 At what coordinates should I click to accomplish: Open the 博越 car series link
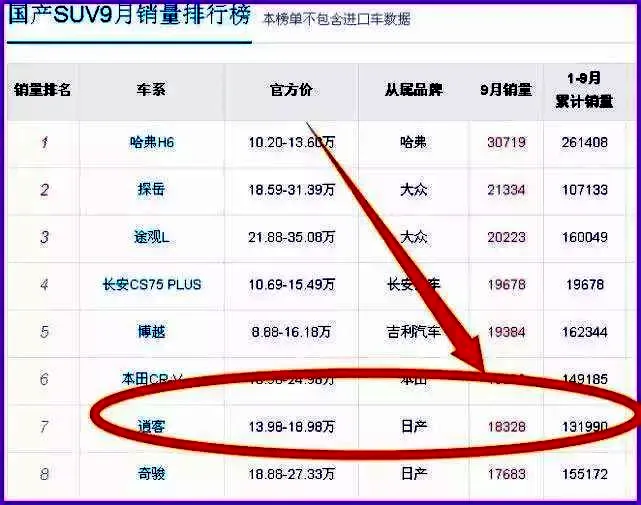151,332
